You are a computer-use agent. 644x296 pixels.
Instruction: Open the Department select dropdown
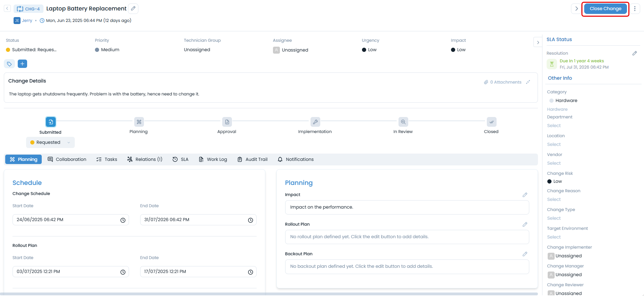(x=554, y=126)
